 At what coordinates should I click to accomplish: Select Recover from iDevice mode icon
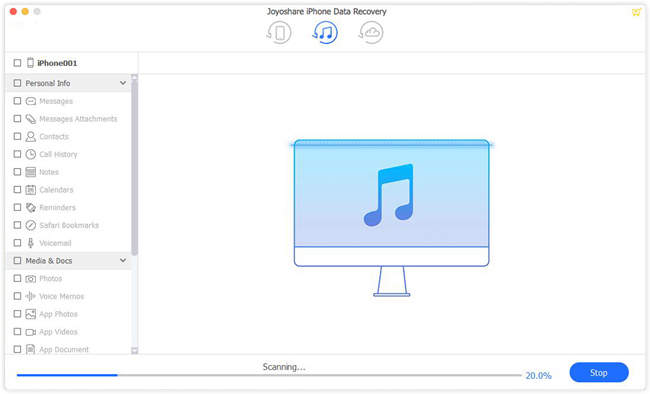click(x=279, y=33)
